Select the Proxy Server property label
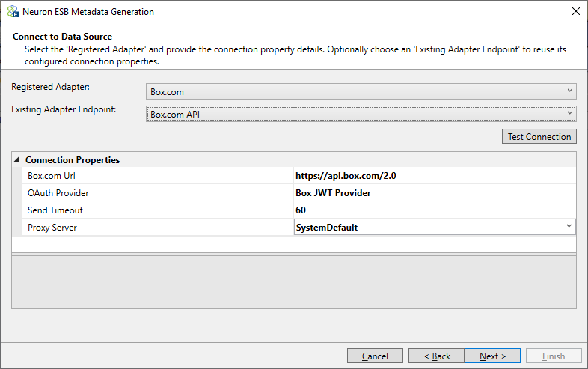This screenshot has height=369, width=588. click(x=52, y=228)
